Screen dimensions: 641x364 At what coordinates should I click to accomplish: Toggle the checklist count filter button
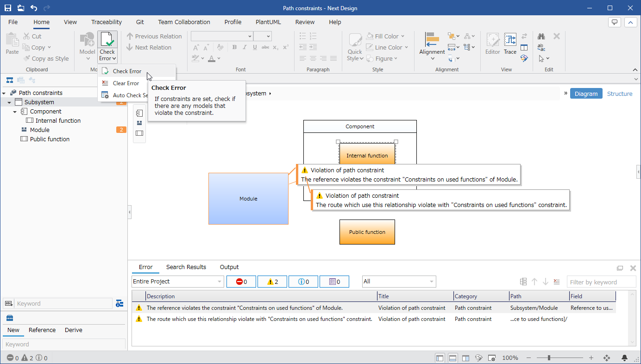pyautogui.click(x=334, y=281)
